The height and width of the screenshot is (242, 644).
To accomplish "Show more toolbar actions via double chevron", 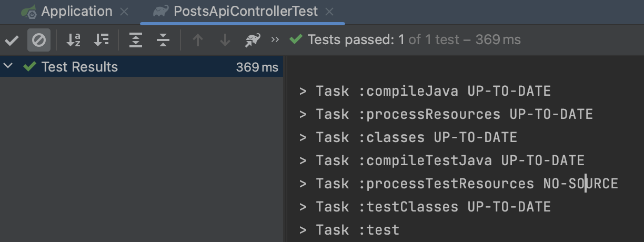I will 275,39.
